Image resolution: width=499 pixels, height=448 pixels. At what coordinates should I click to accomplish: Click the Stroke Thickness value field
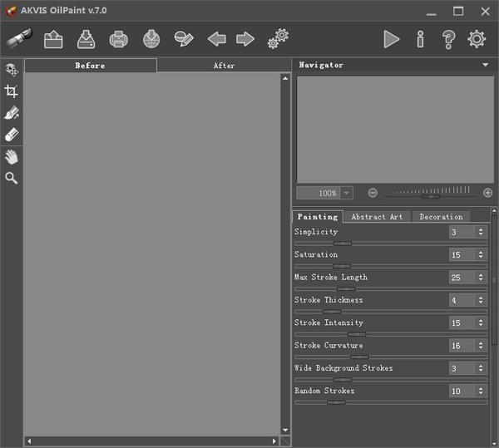point(461,300)
